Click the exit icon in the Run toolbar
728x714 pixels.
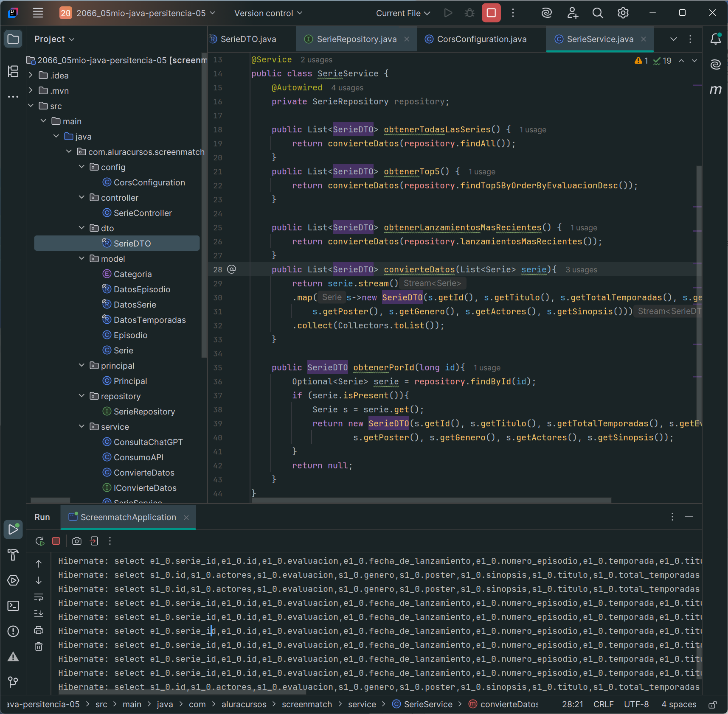tap(94, 541)
